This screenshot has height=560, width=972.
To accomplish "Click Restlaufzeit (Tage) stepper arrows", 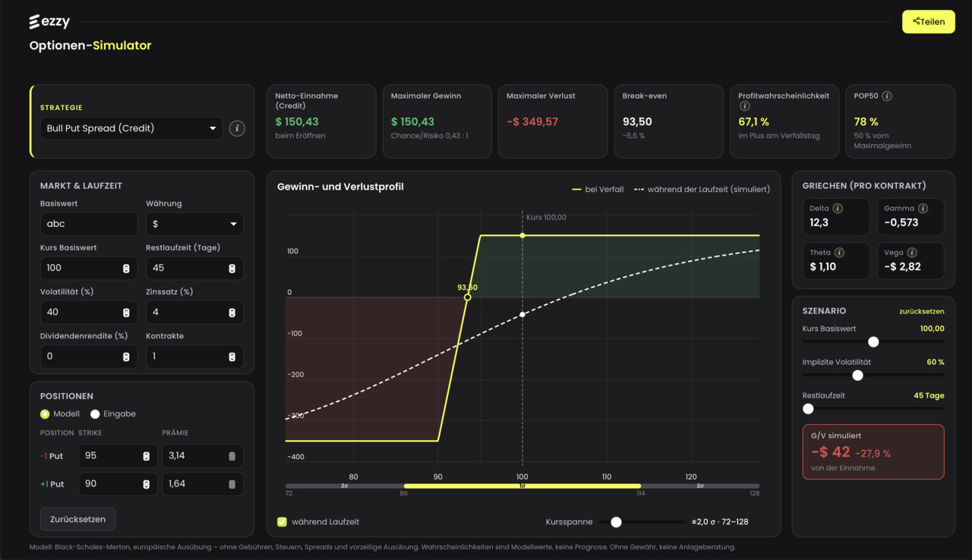I will [232, 269].
